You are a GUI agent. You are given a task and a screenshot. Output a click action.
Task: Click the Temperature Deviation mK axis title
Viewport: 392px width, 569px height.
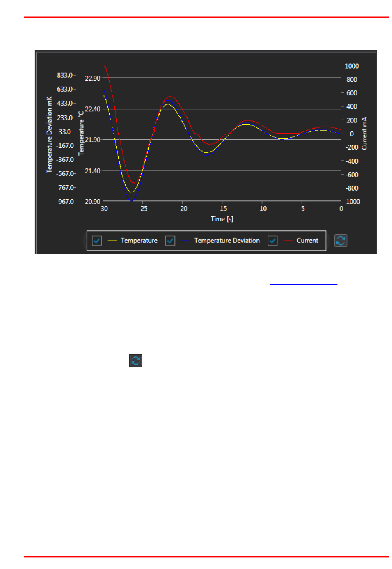click(x=50, y=135)
